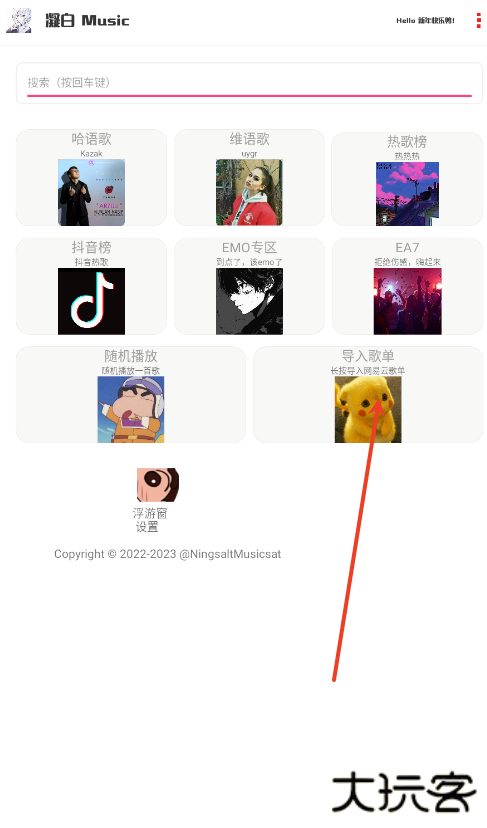The height and width of the screenshot is (828, 487).
Task: Open the 维语歌 uygr playlist cover
Action: click(x=249, y=193)
